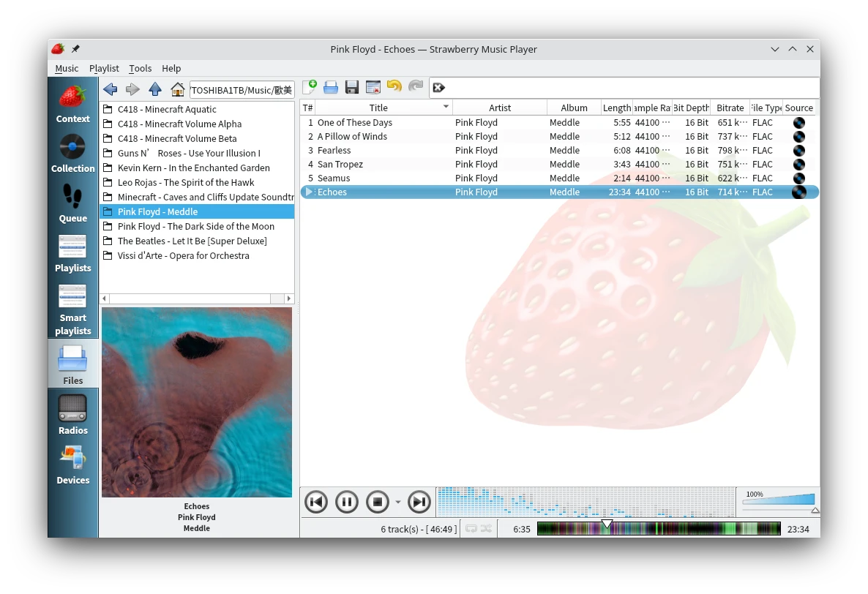This screenshot has height=594, width=868.
Task: Click the yellow undo arrow icon
Action: point(394,87)
